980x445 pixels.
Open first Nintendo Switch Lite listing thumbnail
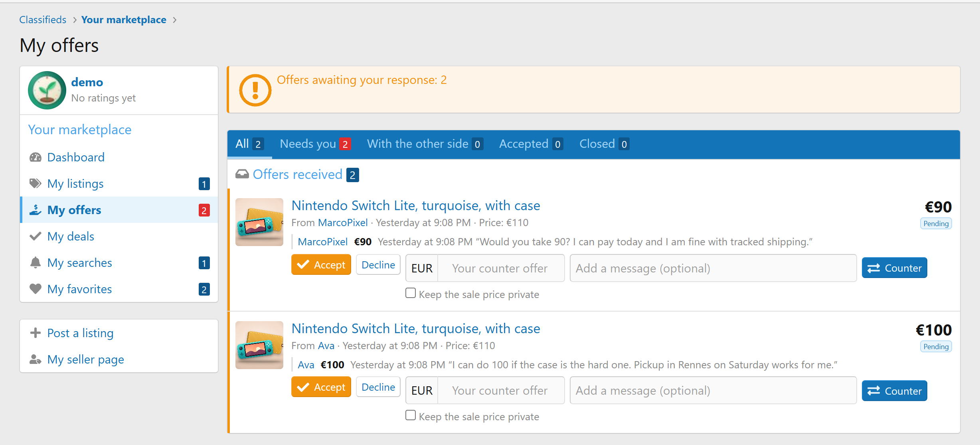[259, 222]
